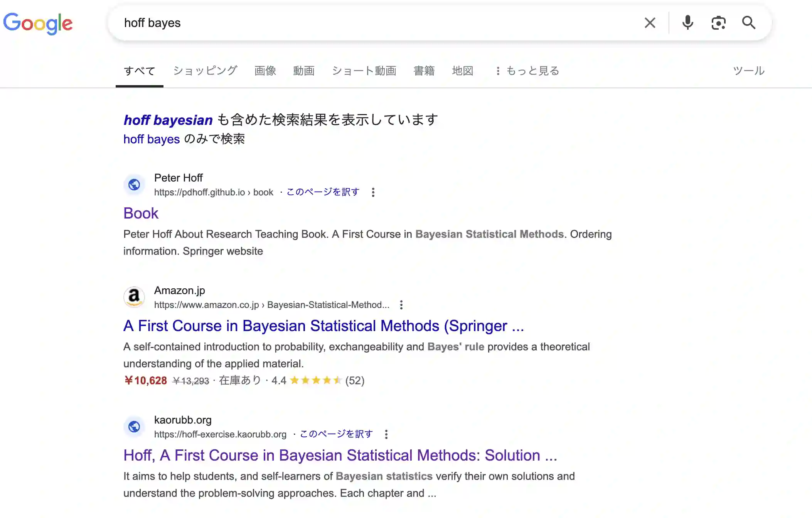Image resolution: width=812 pixels, height=518 pixels.
Task: Click the globe favicon of kaorubb.org
Action: click(x=134, y=427)
